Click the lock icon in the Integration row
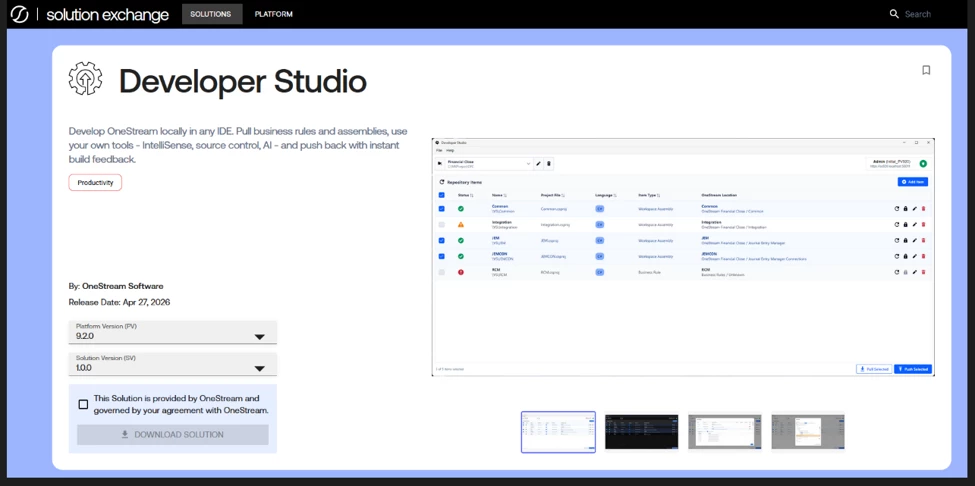This screenshot has width=975, height=486. 905,224
